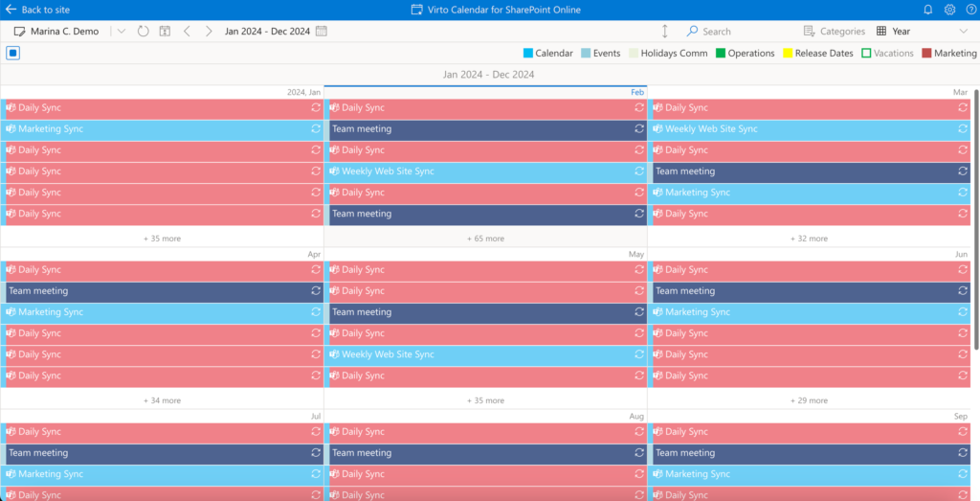Image resolution: width=980 pixels, height=501 pixels.
Task: Expand + 35 more in May
Action: (x=485, y=400)
